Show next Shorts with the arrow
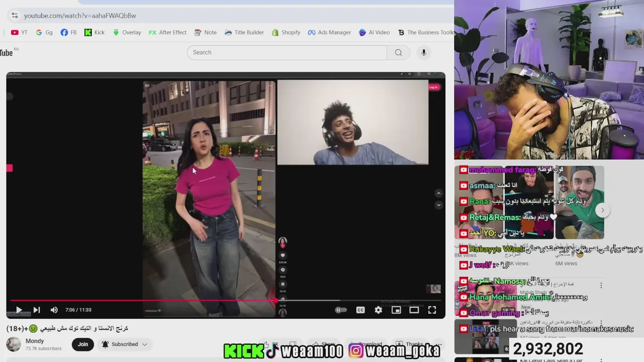The width and height of the screenshot is (644, 362). [x=602, y=210]
